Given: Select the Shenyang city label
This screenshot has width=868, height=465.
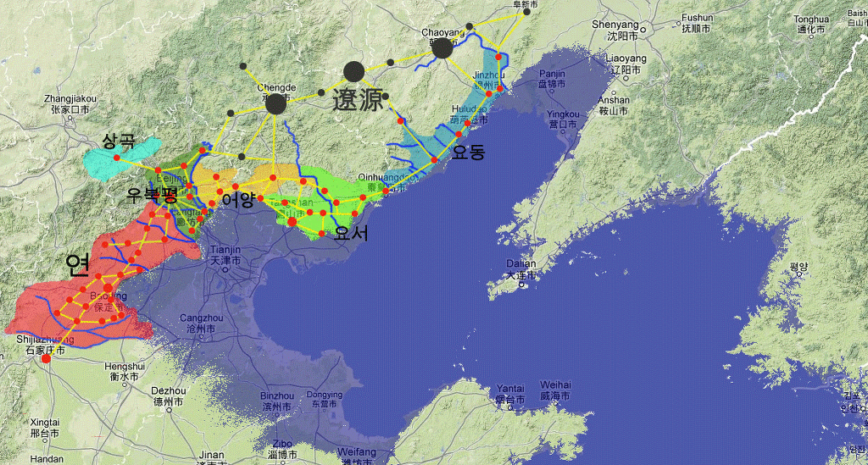Looking at the screenshot, I should (x=615, y=30).
